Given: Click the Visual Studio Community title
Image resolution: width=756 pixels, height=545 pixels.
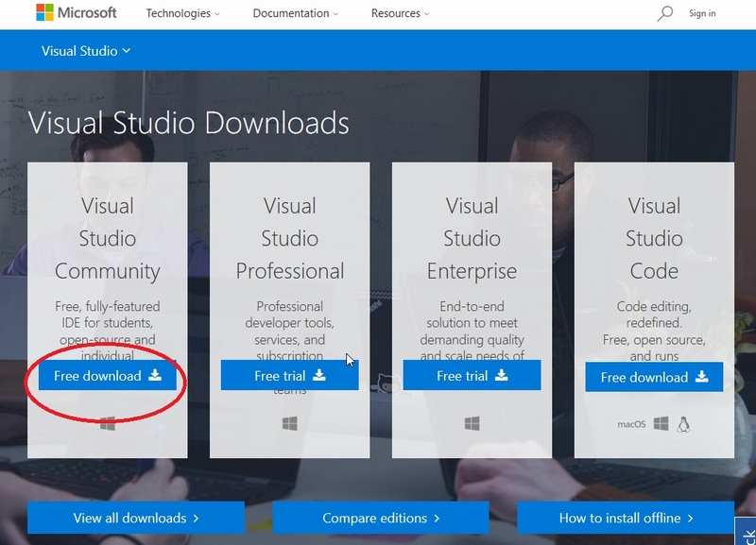Looking at the screenshot, I should (x=108, y=239).
